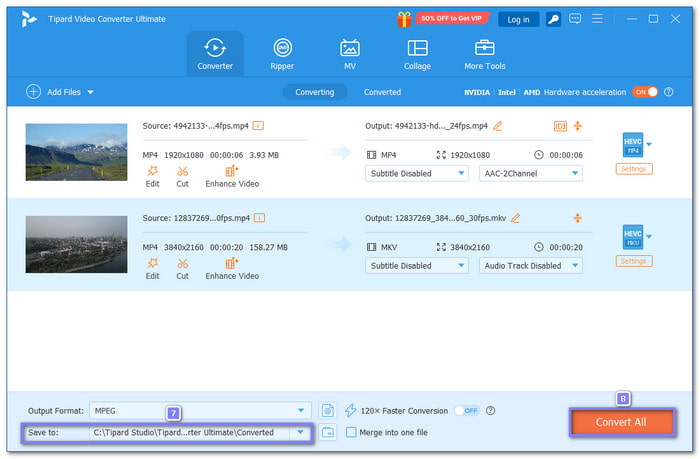
Task: Click the Log in button
Action: tap(518, 19)
